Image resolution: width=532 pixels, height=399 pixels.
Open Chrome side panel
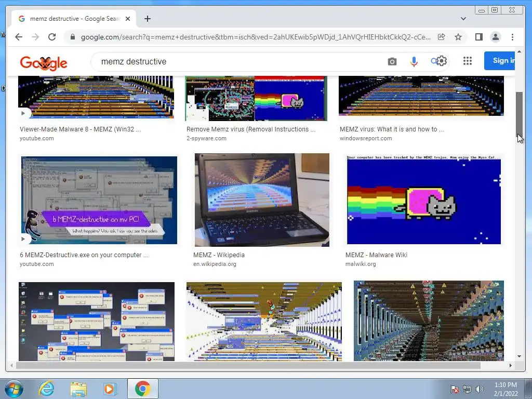(478, 37)
